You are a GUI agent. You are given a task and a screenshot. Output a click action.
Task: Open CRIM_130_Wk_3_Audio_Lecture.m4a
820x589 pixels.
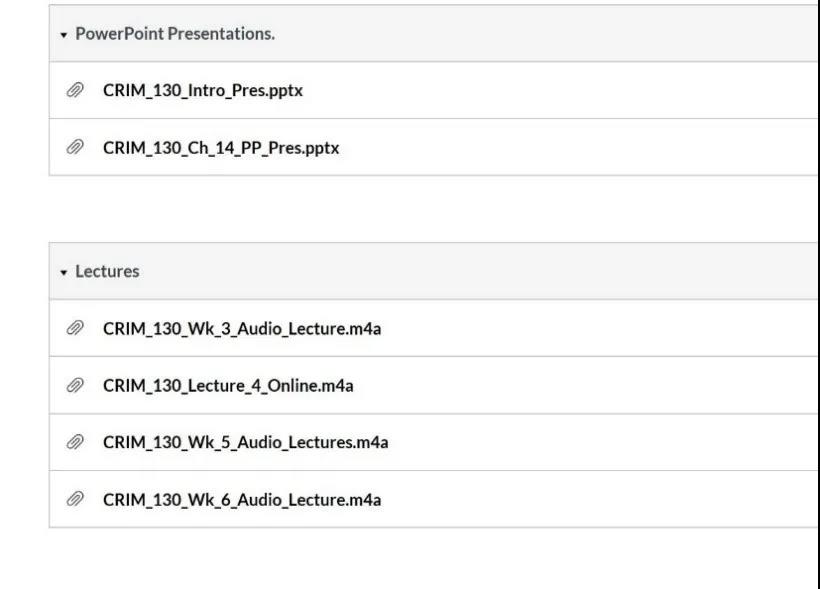(241, 328)
